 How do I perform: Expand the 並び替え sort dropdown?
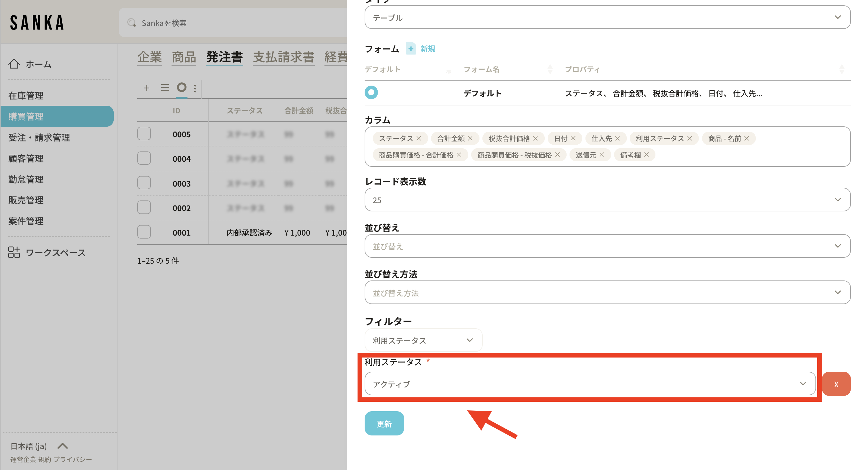point(607,246)
